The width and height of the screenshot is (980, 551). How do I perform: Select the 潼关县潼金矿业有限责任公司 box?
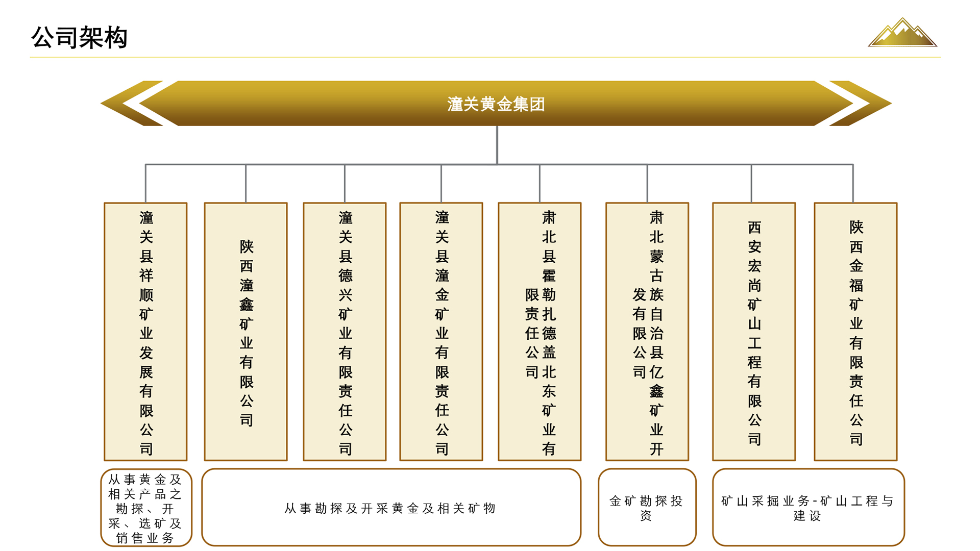[442, 332]
